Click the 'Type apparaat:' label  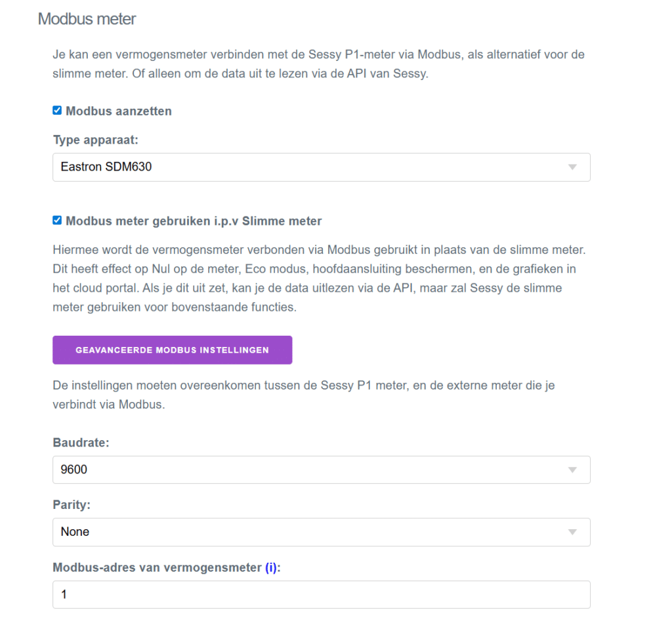pyautogui.click(x=96, y=140)
